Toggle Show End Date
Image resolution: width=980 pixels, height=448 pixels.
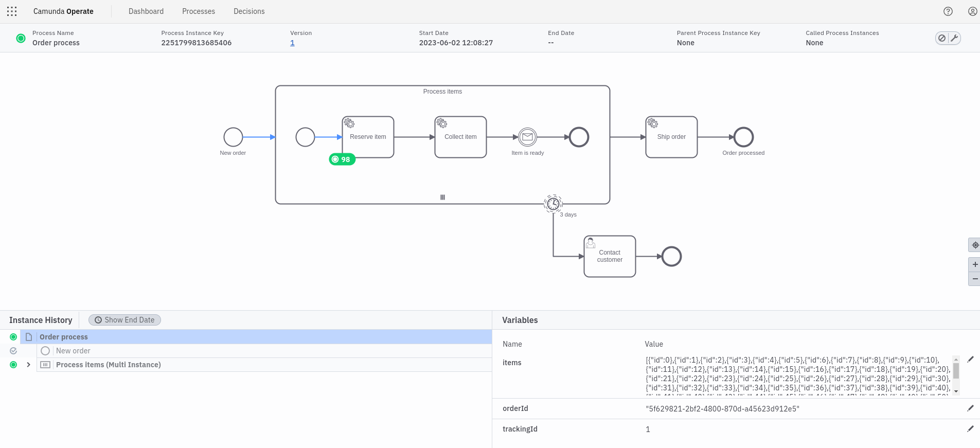point(124,320)
